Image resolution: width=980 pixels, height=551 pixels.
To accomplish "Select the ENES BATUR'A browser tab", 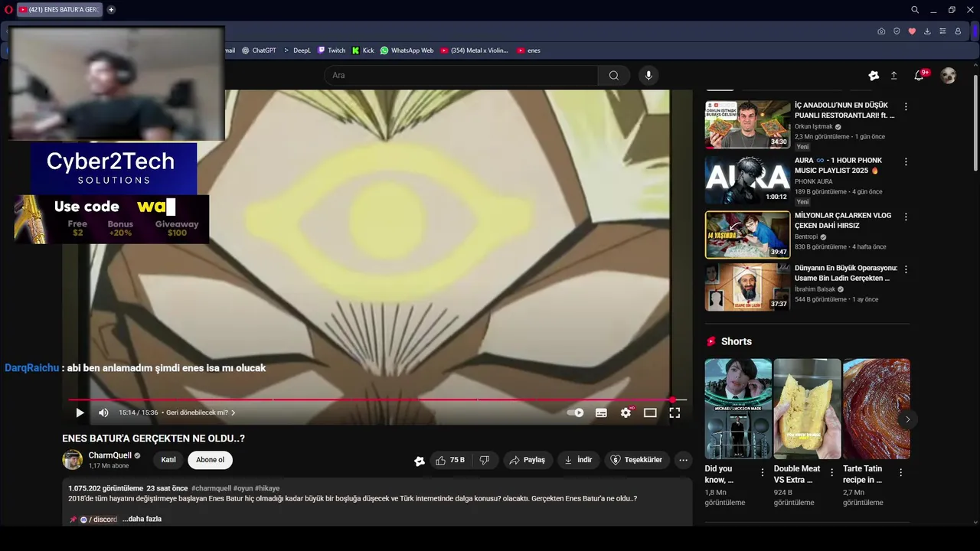I will pyautogui.click(x=59, y=10).
